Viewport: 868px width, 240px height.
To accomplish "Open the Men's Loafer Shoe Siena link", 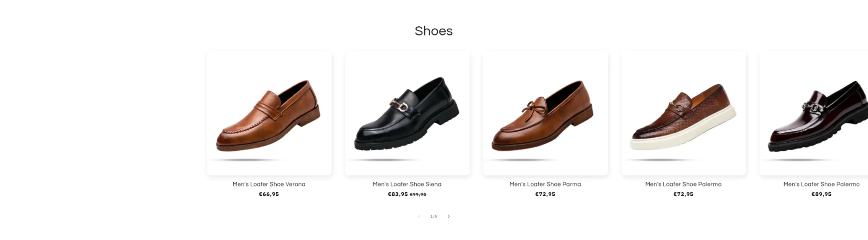I will pyautogui.click(x=407, y=184).
